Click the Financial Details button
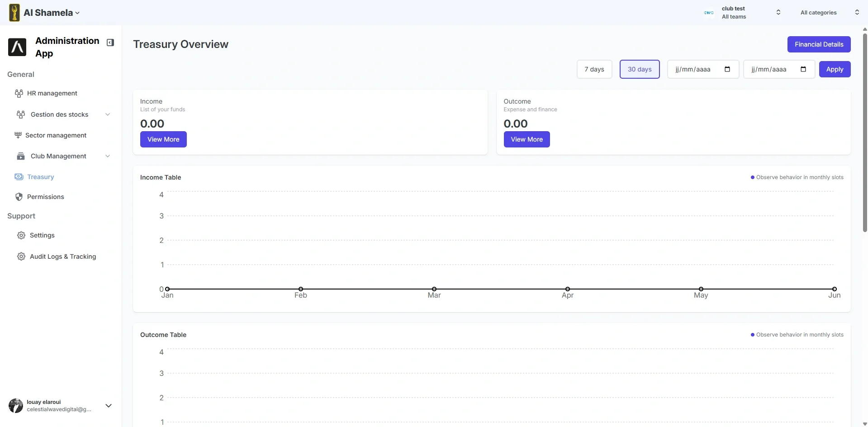Viewport: 868px width, 427px height. pos(819,44)
